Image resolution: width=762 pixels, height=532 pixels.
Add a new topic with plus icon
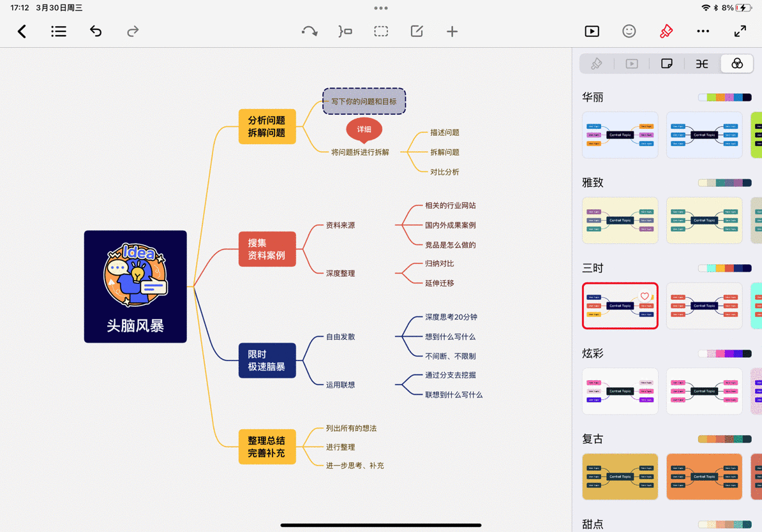point(452,31)
